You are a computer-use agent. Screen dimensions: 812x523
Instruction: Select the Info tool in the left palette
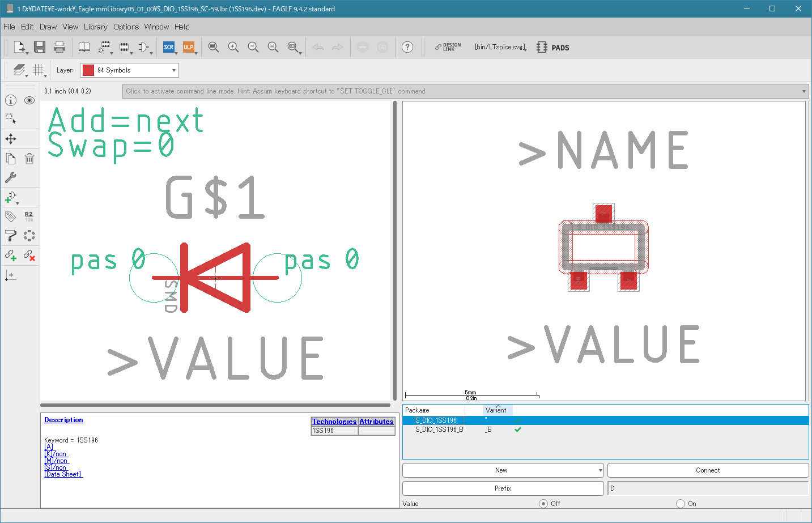pyautogui.click(x=11, y=100)
